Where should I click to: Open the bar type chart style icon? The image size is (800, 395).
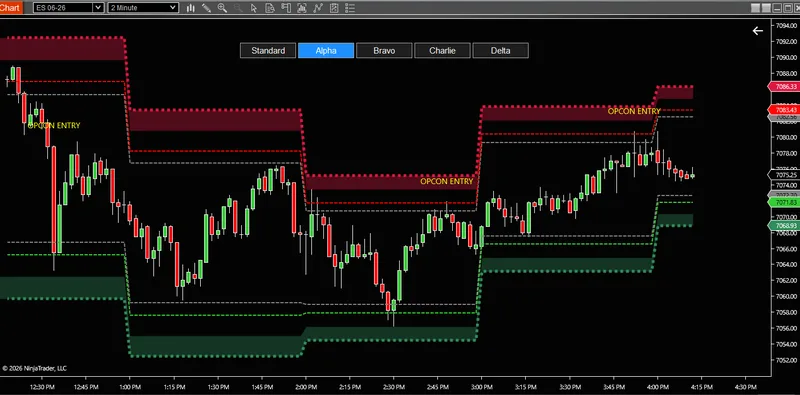click(x=191, y=8)
